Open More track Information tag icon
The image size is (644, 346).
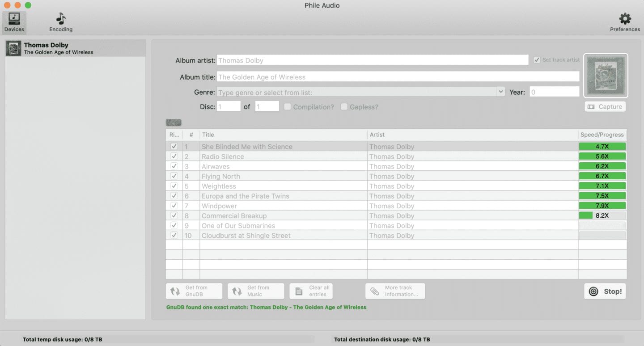[374, 291]
